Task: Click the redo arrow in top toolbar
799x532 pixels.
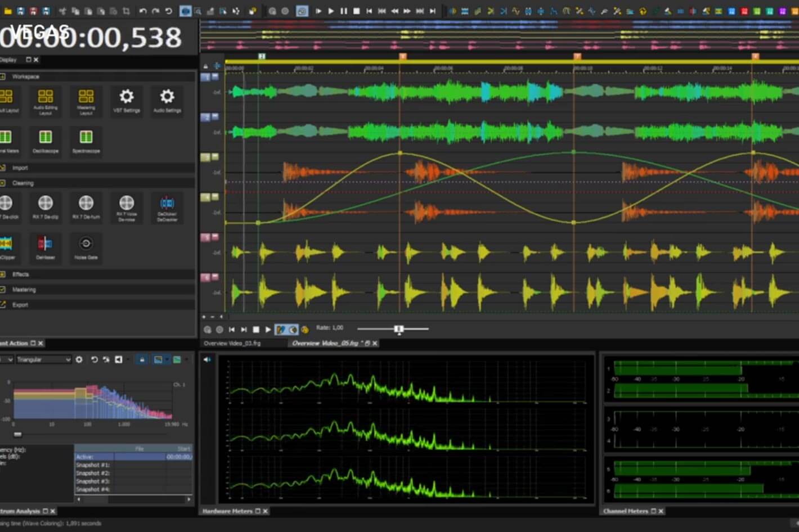Action: tap(155, 11)
